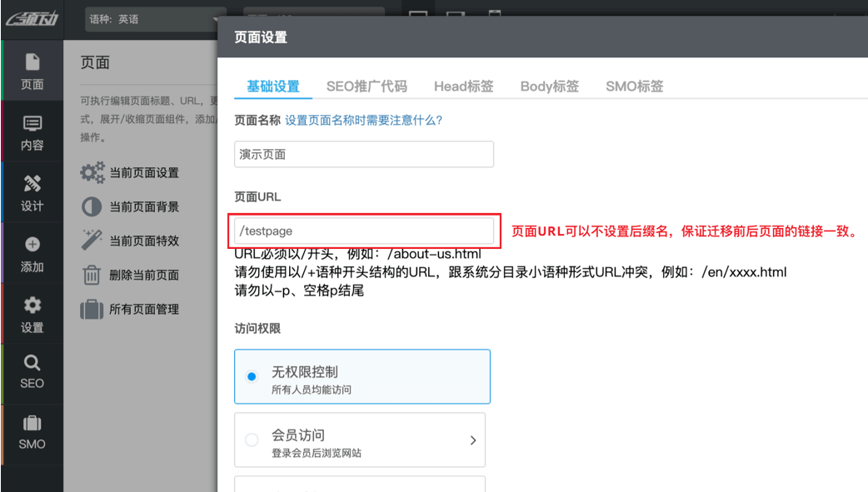Expand the 会员访问 option details chevron
Viewport: 868px width, 492px height.
click(x=473, y=441)
